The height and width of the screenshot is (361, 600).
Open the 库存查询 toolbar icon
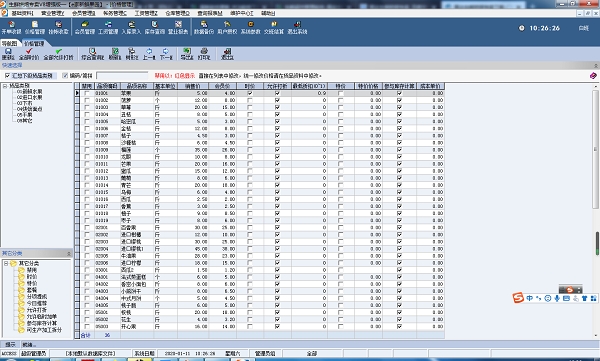pyautogui.click(x=155, y=28)
